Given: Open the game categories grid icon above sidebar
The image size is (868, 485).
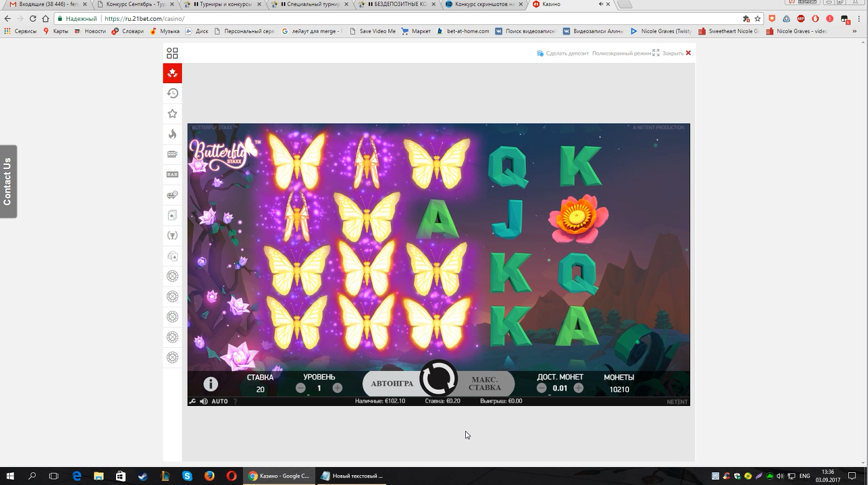Looking at the screenshot, I should (x=172, y=52).
